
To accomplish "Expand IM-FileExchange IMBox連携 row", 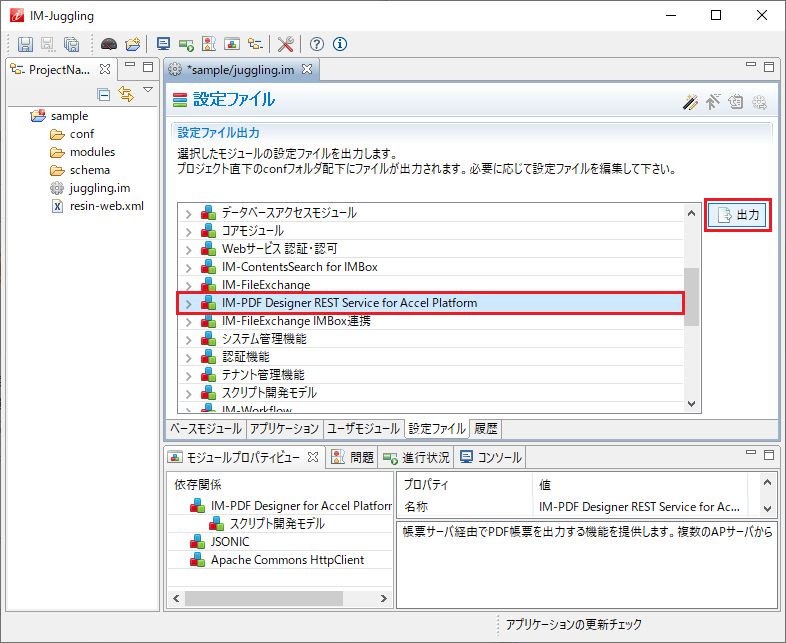I will (x=188, y=322).
